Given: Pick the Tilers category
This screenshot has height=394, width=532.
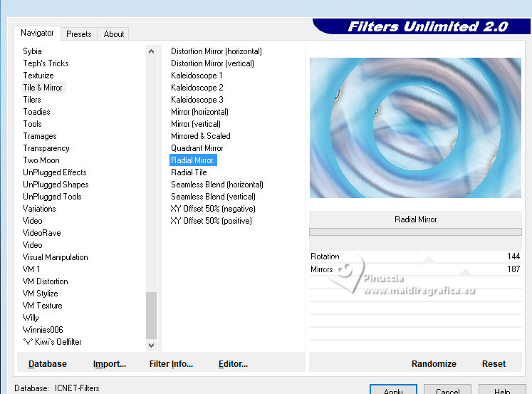Looking at the screenshot, I should pyautogui.click(x=32, y=100).
